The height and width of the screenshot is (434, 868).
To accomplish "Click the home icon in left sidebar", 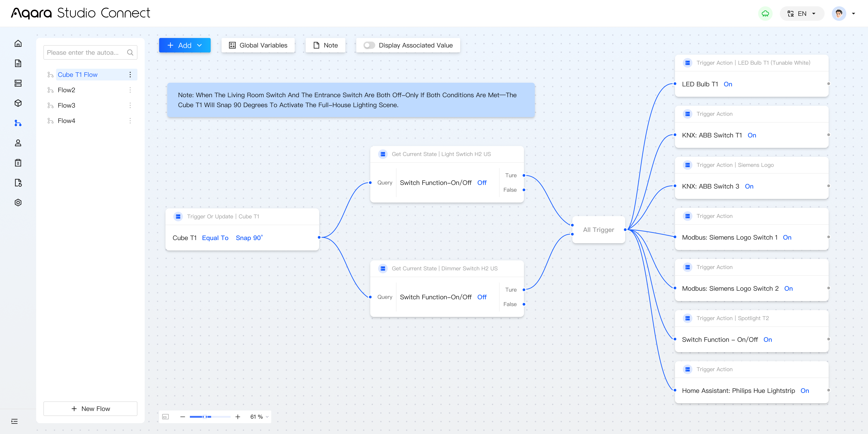I will point(18,43).
